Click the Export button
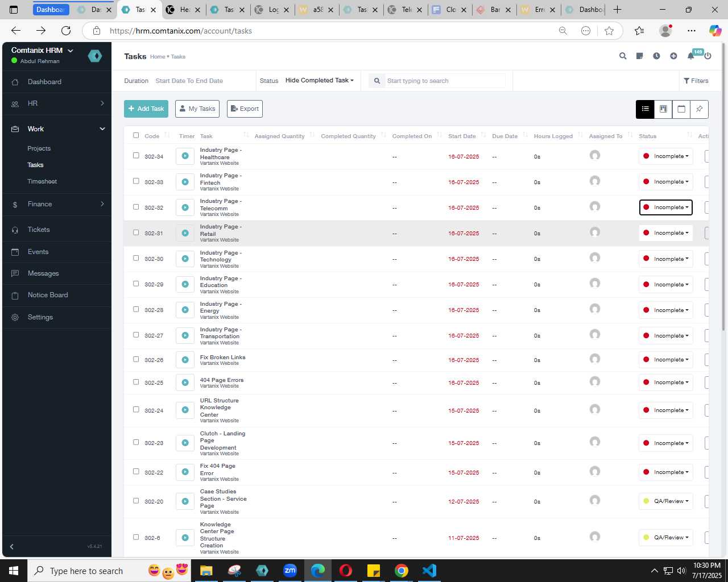This screenshot has height=582, width=728. [245, 109]
